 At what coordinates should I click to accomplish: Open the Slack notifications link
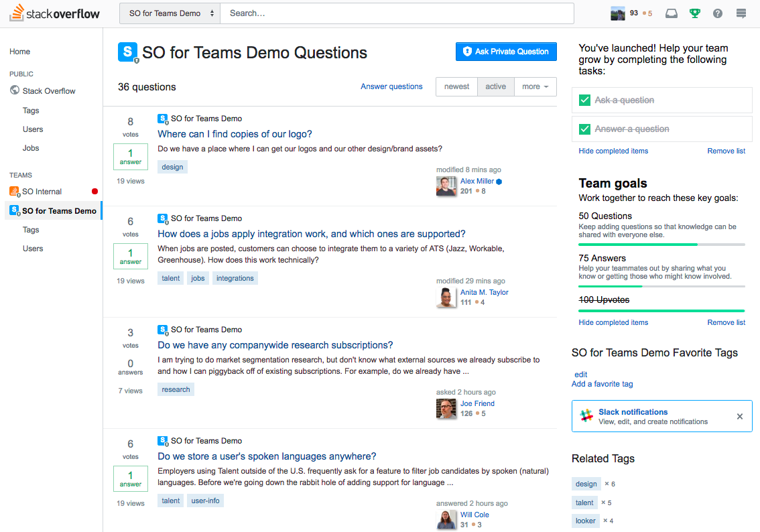point(633,412)
